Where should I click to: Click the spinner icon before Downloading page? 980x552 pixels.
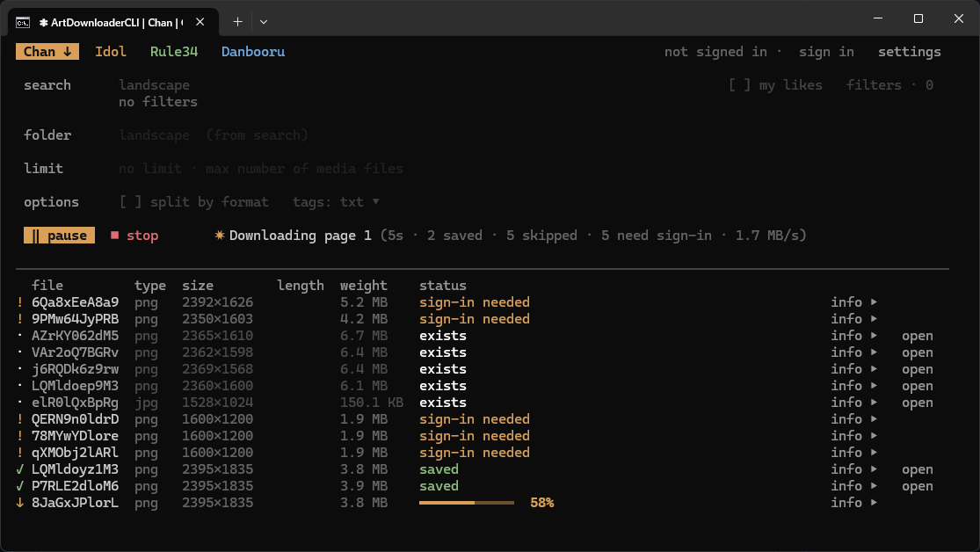click(220, 235)
